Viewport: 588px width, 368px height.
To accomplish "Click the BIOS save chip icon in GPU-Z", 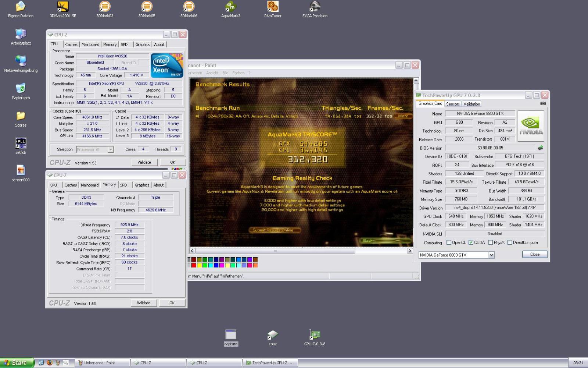I will tap(540, 148).
